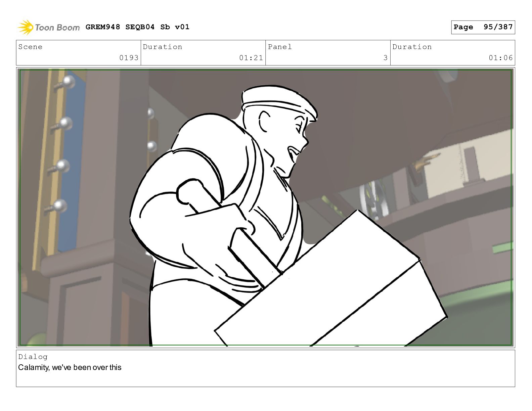The height and width of the screenshot is (411, 532).
Task: Click the Page 95/387 box
Action: 483,27
